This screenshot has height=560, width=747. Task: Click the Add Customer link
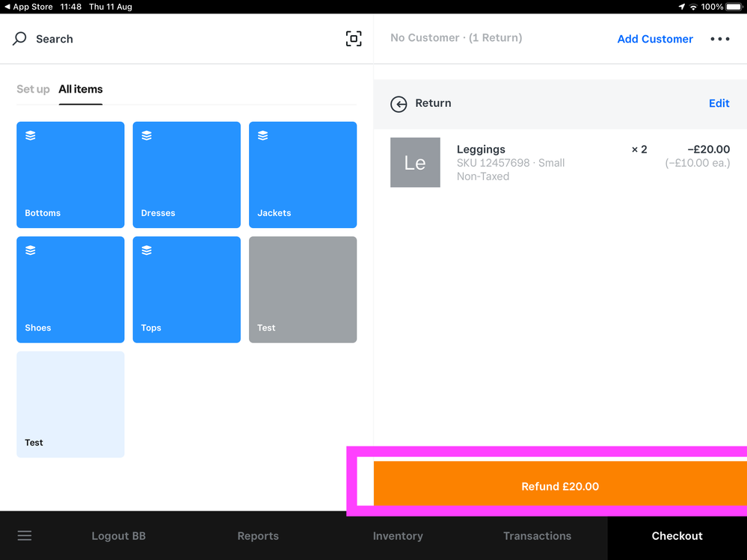655,39
